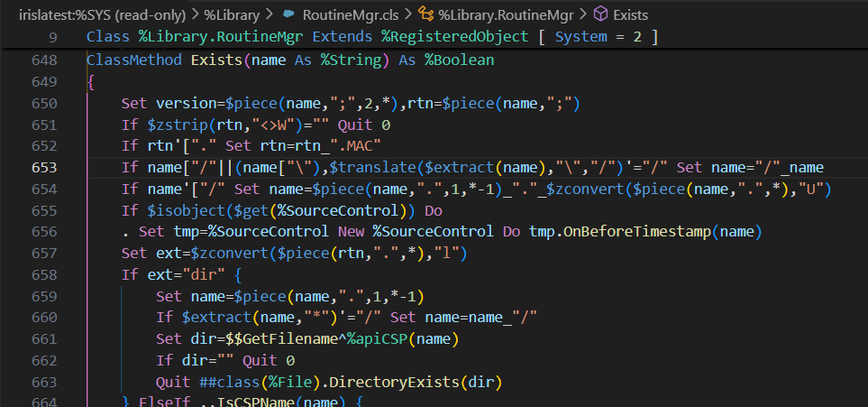This screenshot has width=868, height=407.
Task: Click the opening brace on line 649
Action: click(x=90, y=82)
